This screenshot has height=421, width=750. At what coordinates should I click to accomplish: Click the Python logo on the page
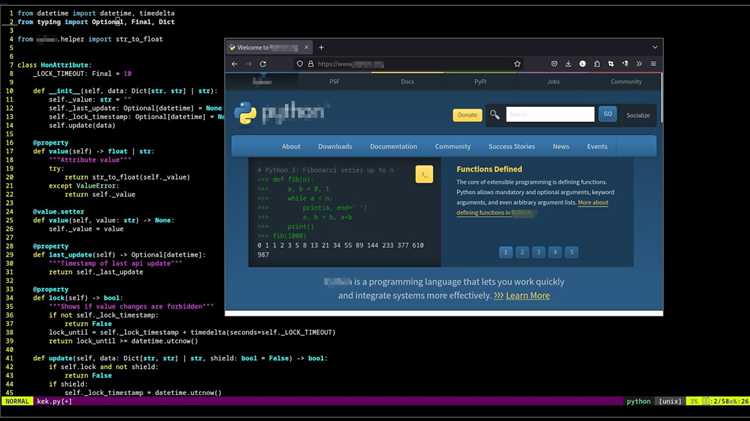pos(280,113)
